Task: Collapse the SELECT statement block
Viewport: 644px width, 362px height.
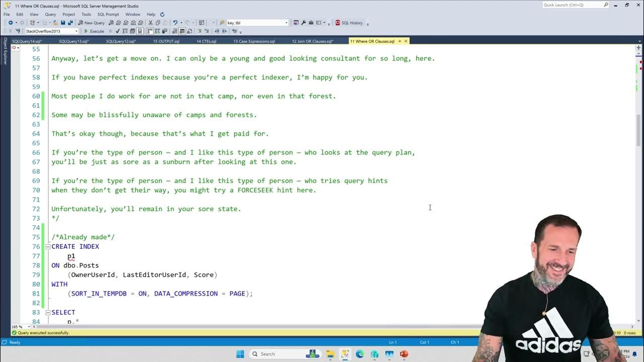Action: click(x=48, y=313)
